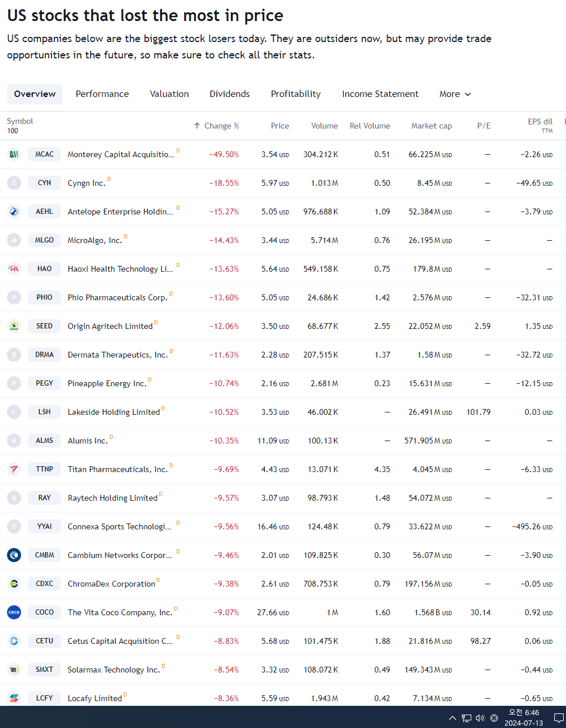This screenshot has width=566, height=728.
Task: Click the RAY company logo icon
Action: (14, 498)
